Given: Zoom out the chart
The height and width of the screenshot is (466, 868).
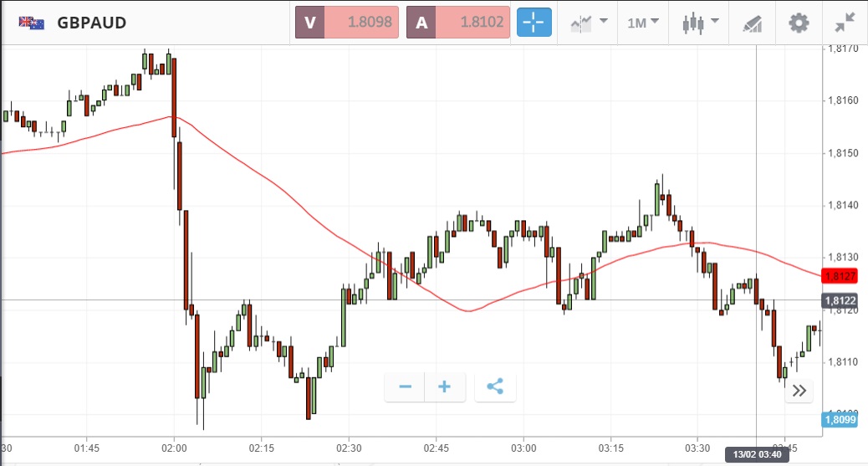Looking at the screenshot, I should pos(406,387).
